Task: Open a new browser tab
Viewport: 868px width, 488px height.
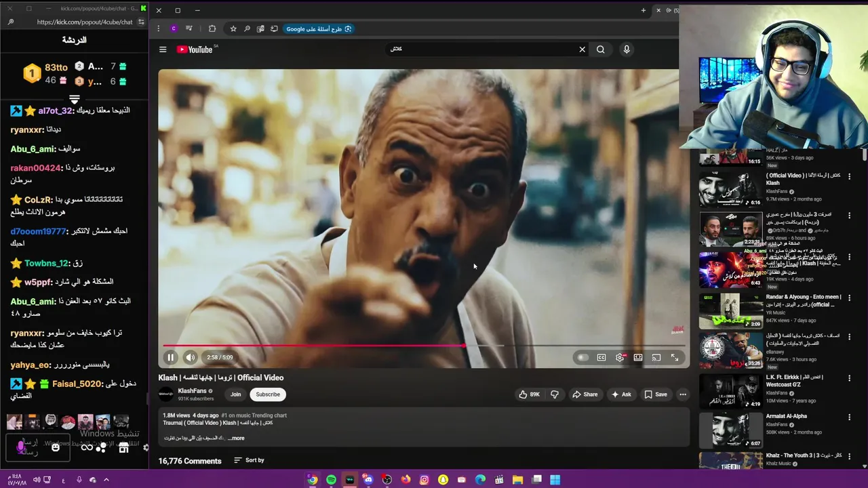Action: [x=644, y=10]
